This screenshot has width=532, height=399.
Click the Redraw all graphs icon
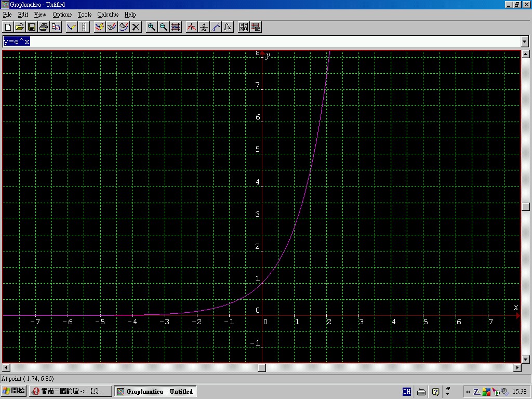tap(99, 27)
